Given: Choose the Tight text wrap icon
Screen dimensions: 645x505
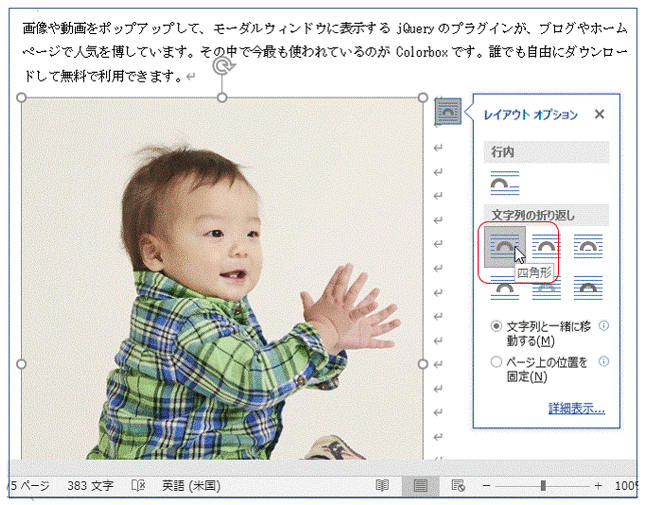Looking at the screenshot, I should [x=546, y=246].
